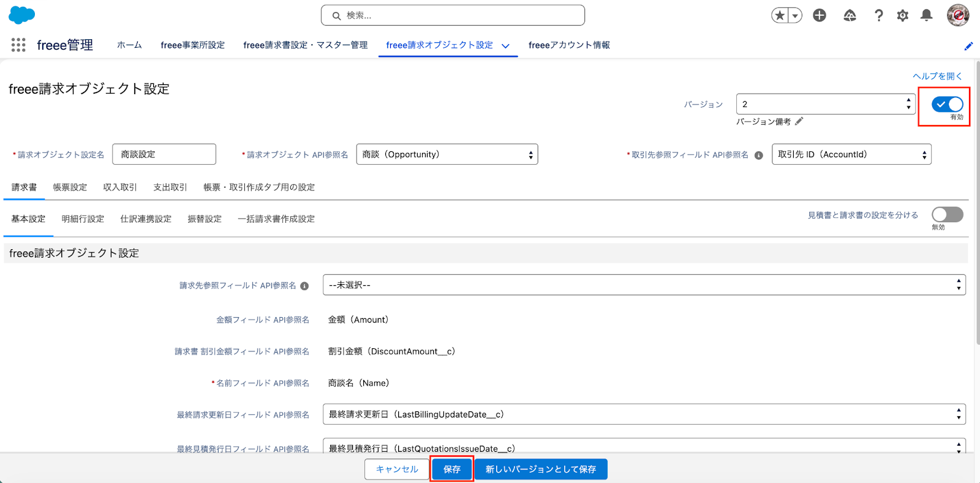Open the notifications bell
The height and width of the screenshot is (483, 980).
(927, 15)
